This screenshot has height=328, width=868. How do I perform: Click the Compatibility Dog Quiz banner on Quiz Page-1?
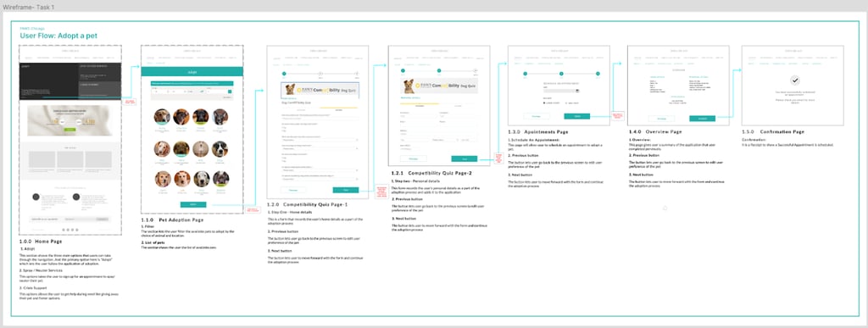(320, 90)
